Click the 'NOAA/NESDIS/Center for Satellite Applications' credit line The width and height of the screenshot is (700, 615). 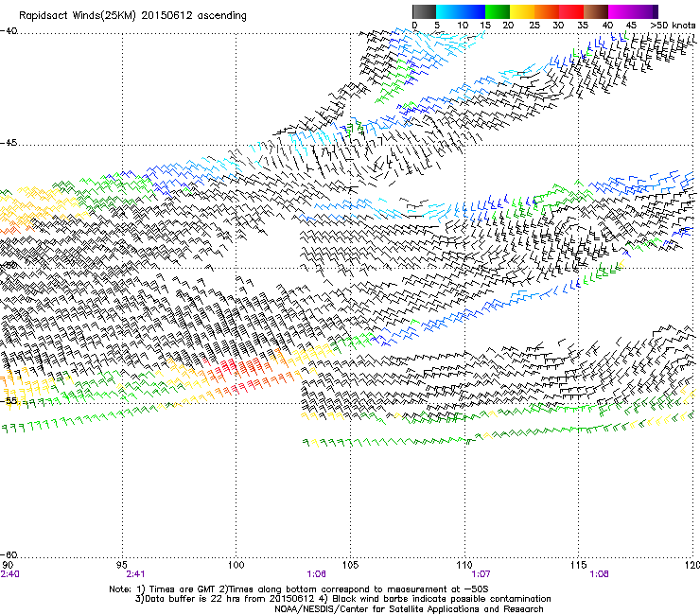(x=409, y=609)
